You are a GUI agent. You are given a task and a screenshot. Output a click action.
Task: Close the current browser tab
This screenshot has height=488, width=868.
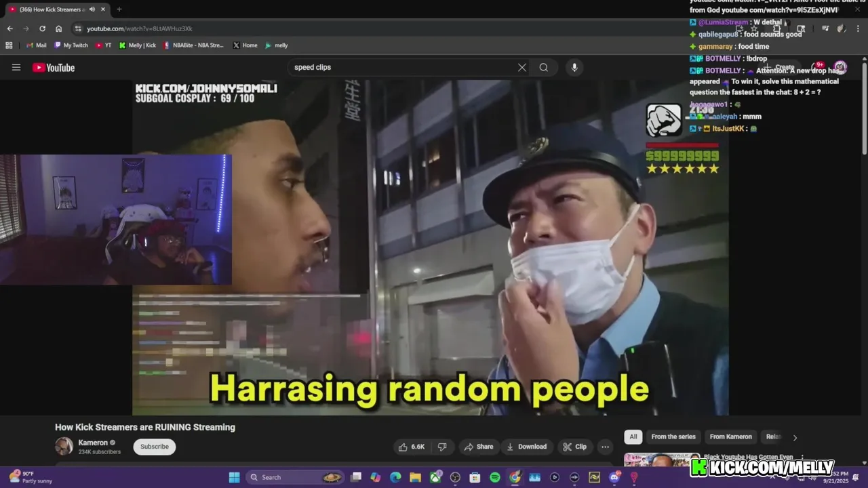102,9
